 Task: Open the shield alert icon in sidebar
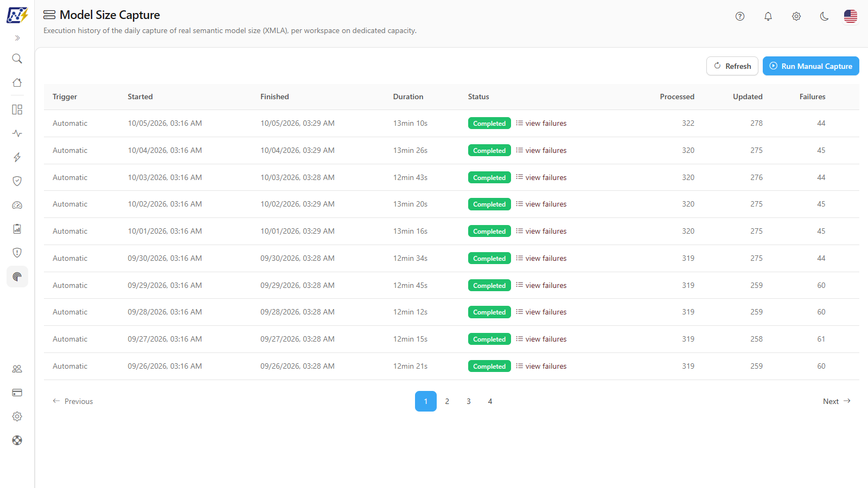pos(17,253)
